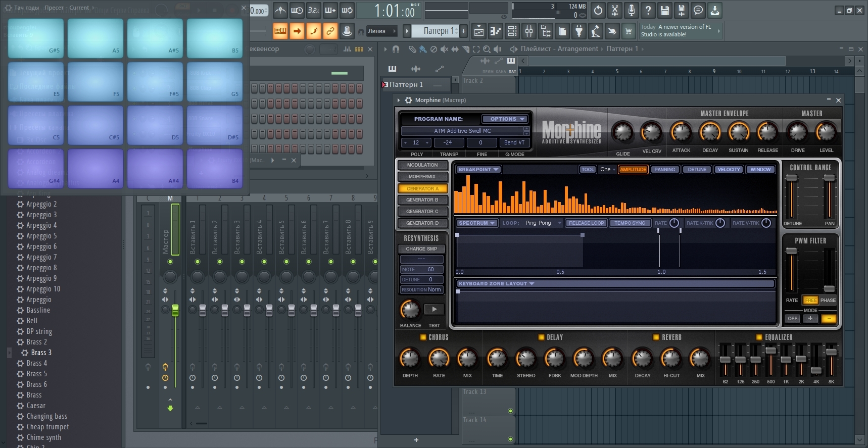This screenshot has height=448, width=868.
Task: Select GENERATOR D tab
Action: tap(422, 223)
